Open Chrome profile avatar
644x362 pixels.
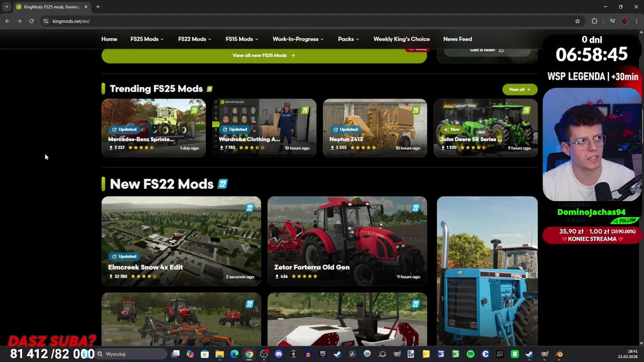(624, 21)
